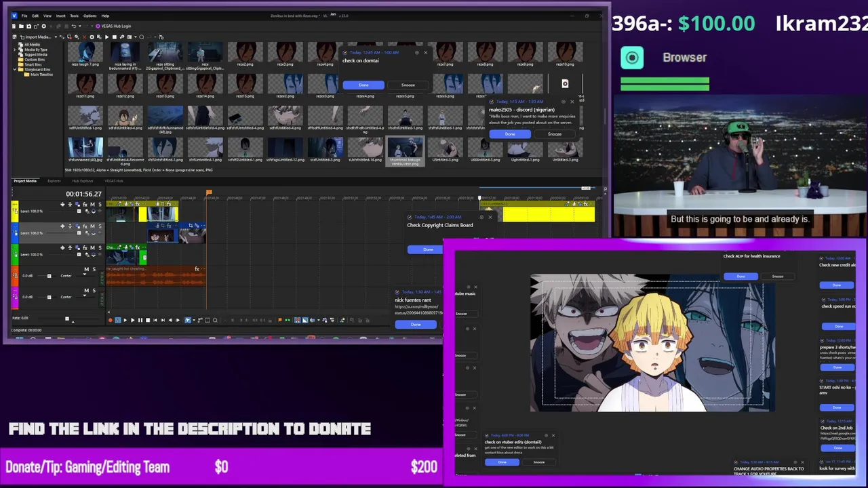Click the Open project folder icon
Image resolution: width=868 pixels, height=488 pixels.
click(x=21, y=26)
